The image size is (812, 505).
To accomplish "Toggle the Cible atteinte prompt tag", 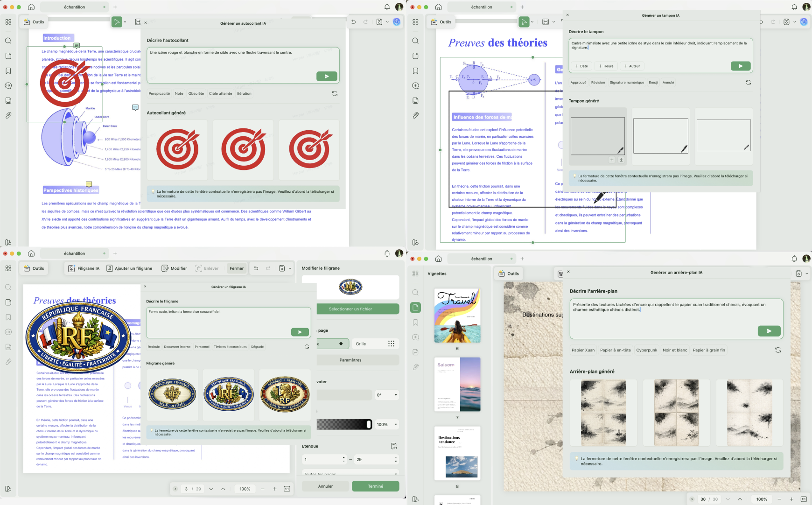I will tap(221, 93).
